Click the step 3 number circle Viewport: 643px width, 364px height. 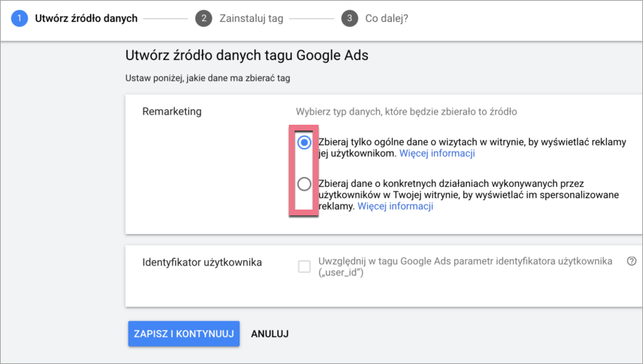350,19
